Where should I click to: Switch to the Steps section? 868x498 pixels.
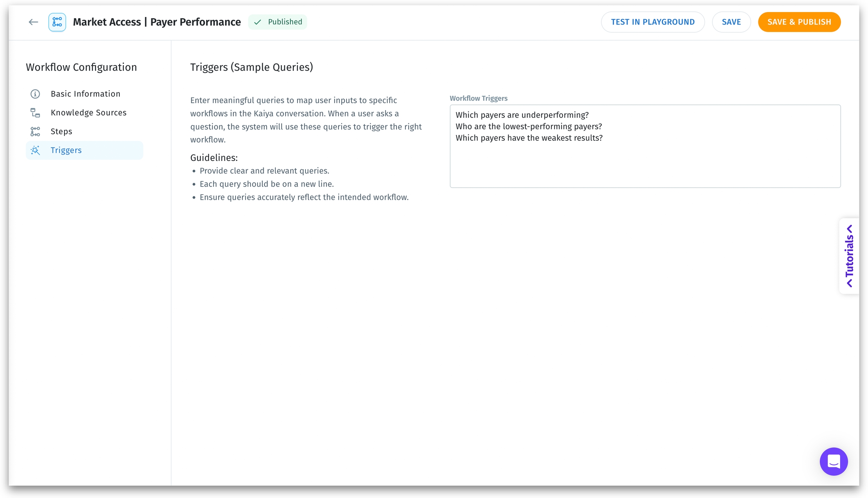(61, 132)
